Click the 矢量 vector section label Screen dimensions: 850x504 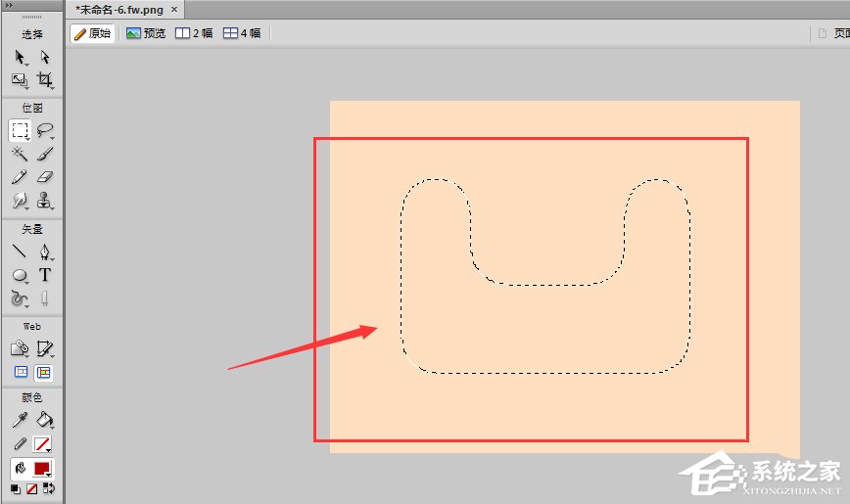point(32,229)
